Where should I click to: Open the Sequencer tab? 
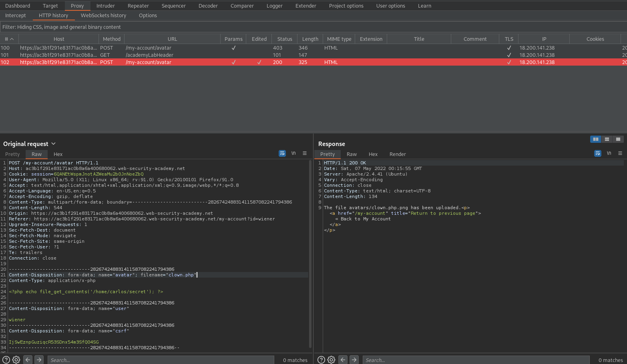point(173,6)
